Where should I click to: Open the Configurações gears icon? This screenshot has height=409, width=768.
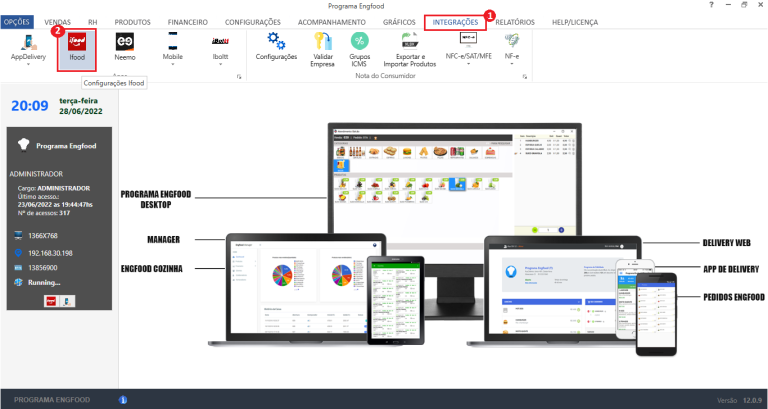(x=276, y=41)
